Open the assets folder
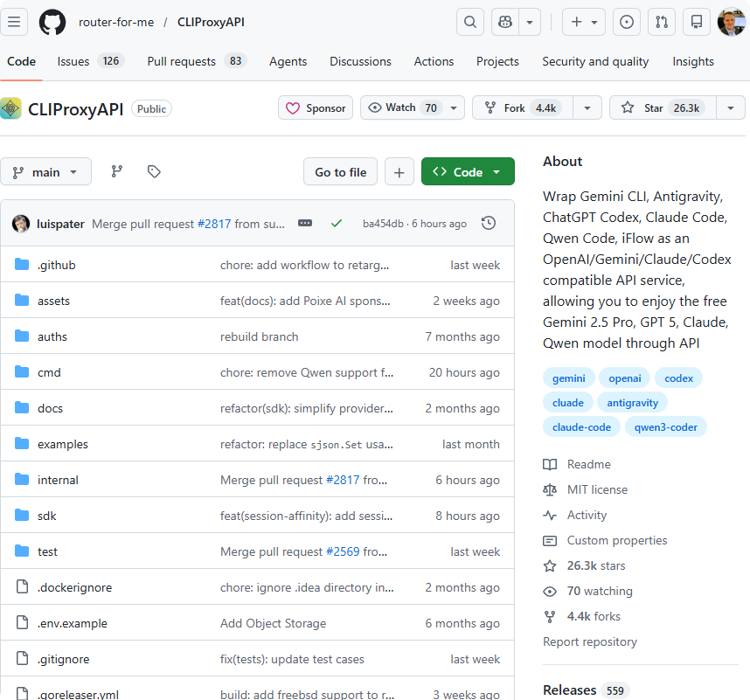Image resolution: width=750 pixels, height=700 pixels. (53, 301)
